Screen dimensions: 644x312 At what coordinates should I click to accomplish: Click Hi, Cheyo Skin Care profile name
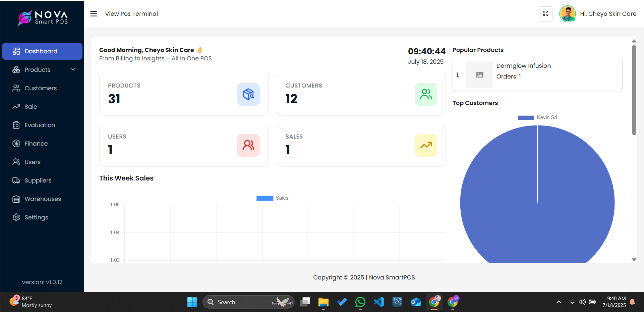(608, 14)
